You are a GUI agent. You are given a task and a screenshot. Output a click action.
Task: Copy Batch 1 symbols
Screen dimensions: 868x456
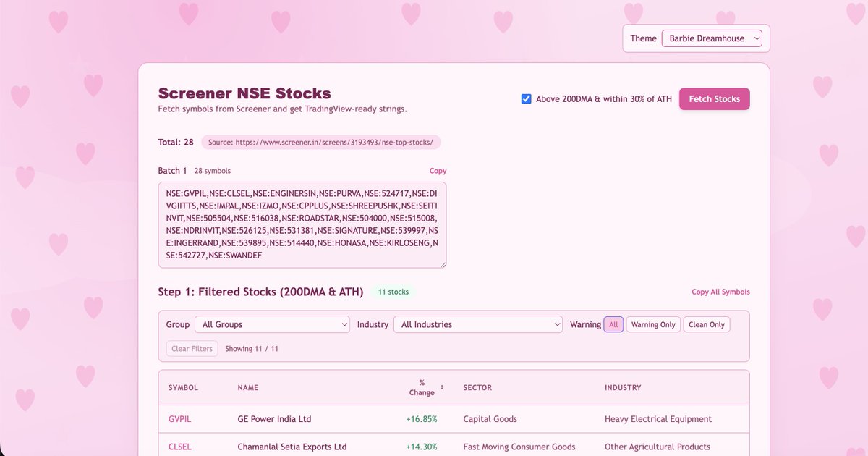pos(438,171)
